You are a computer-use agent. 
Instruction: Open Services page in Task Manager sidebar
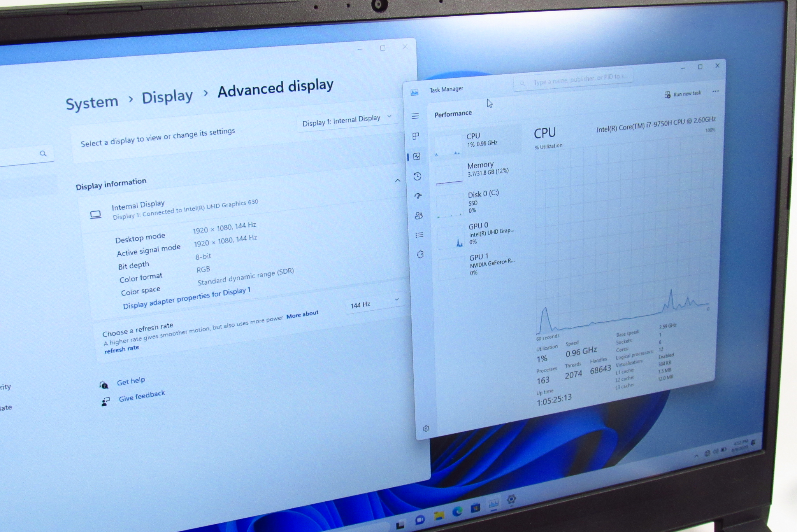coord(420,254)
